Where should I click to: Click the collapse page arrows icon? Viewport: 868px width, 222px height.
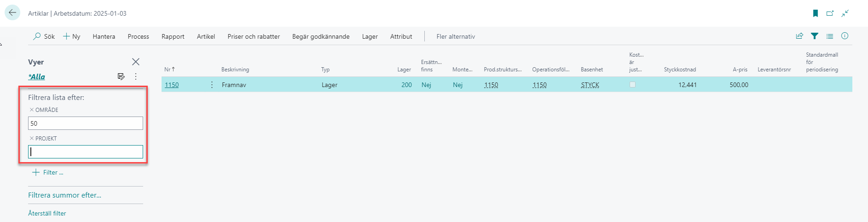(x=845, y=13)
